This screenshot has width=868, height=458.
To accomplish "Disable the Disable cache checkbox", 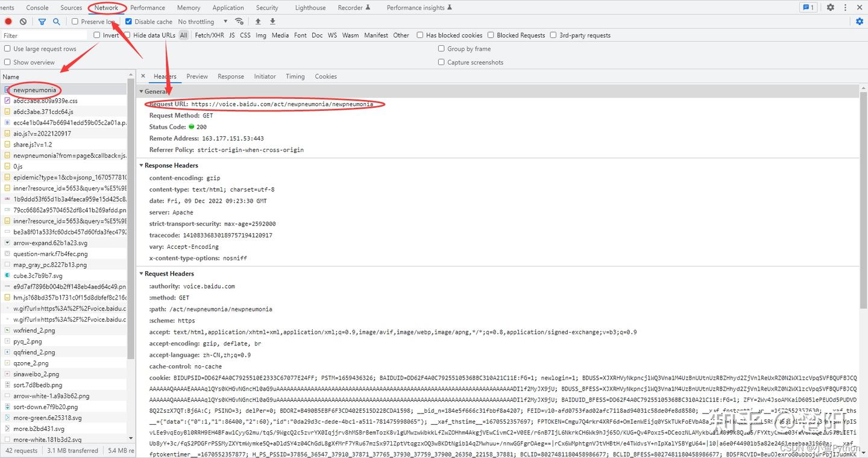I will click(128, 21).
